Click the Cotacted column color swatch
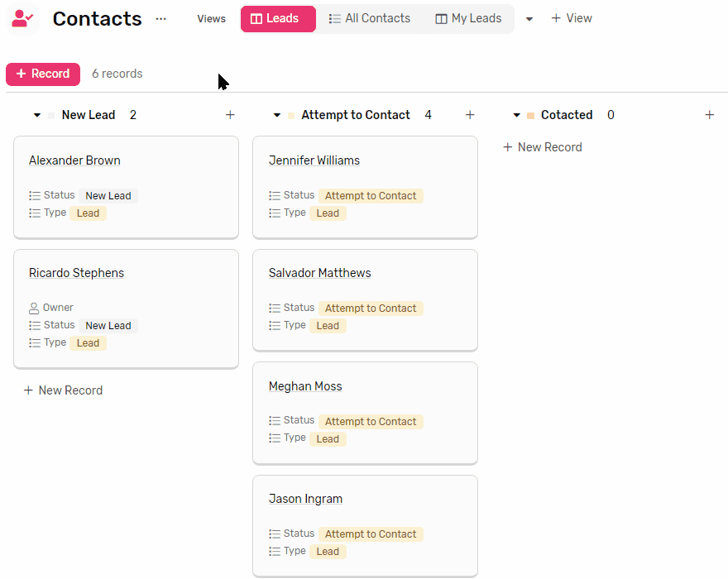 pos(530,115)
